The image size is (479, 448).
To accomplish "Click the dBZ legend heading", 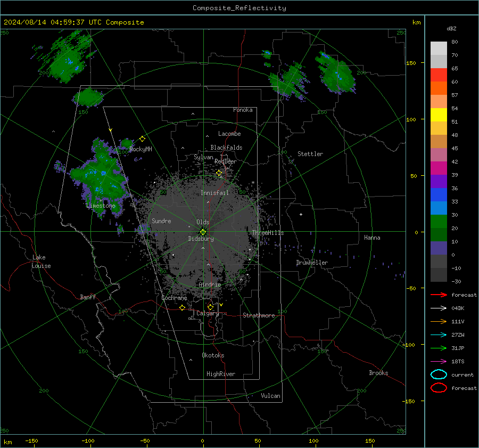I will click(451, 28).
